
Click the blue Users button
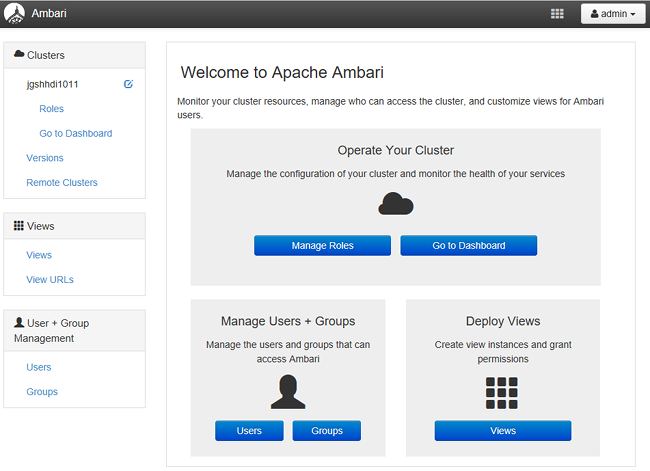[x=249, y=431]
